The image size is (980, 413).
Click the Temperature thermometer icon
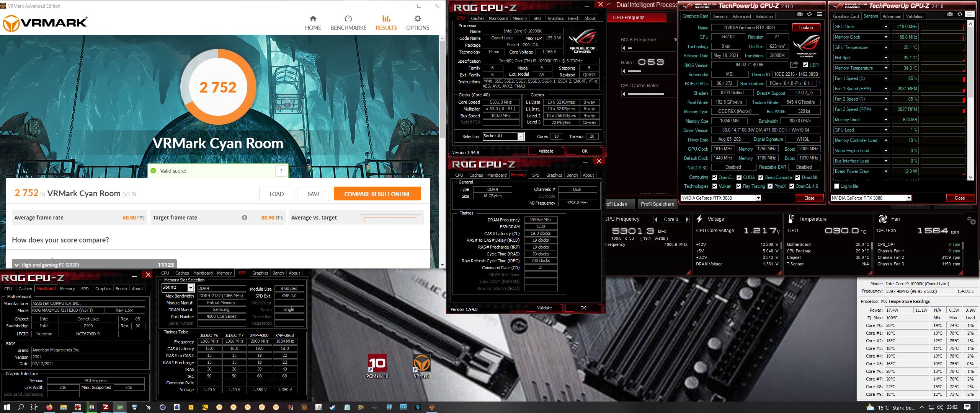point(791,219)
